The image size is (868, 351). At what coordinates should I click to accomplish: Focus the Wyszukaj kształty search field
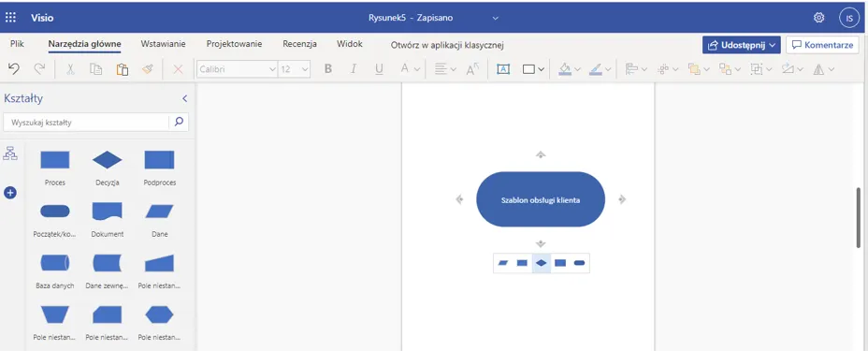pos(86,123)
